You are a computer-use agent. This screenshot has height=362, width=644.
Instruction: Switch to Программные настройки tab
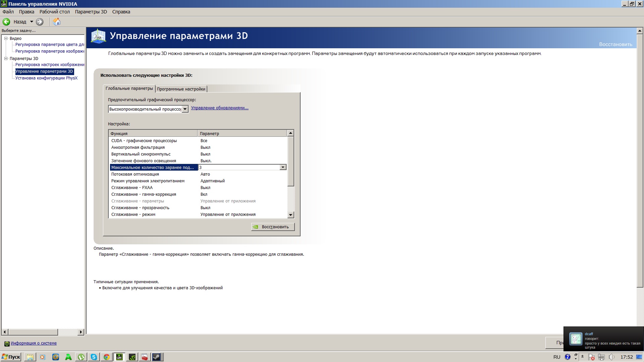tap(181, 89)
